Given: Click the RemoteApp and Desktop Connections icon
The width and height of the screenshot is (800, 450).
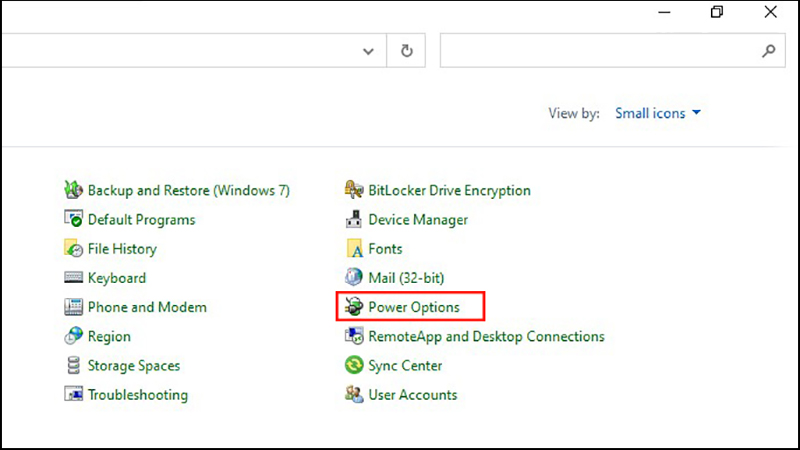Looking at the screenshot, I should pos(354,336).
